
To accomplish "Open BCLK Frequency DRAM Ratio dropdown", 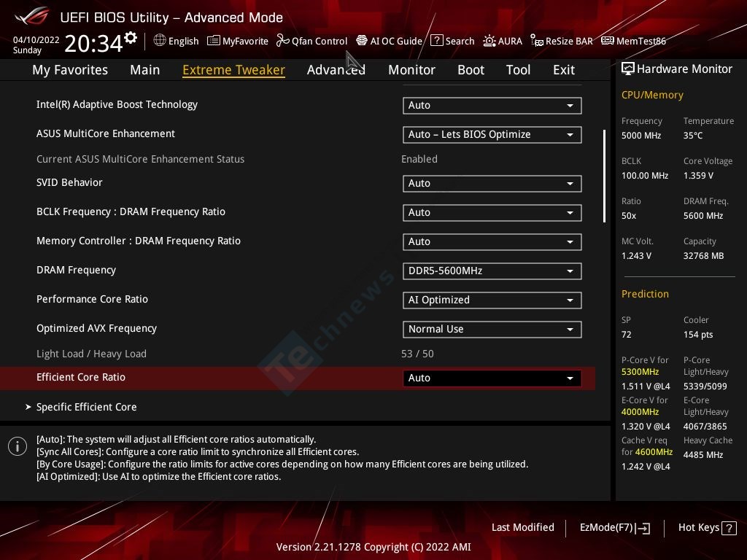I will pos(492,212).
